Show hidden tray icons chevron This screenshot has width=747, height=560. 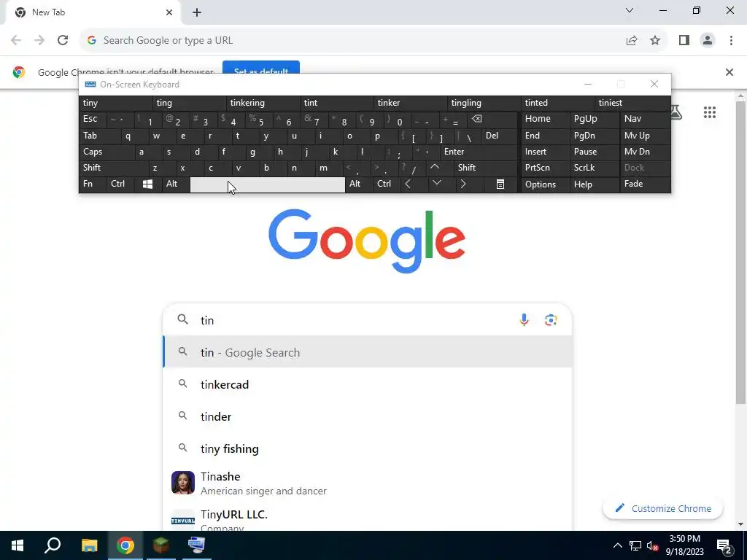617,545
